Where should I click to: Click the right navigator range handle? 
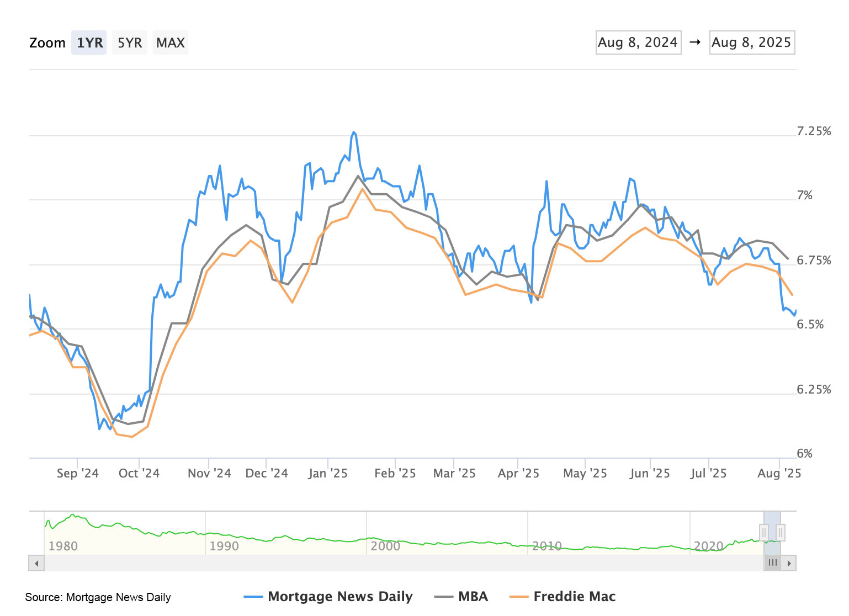(781, 533)
